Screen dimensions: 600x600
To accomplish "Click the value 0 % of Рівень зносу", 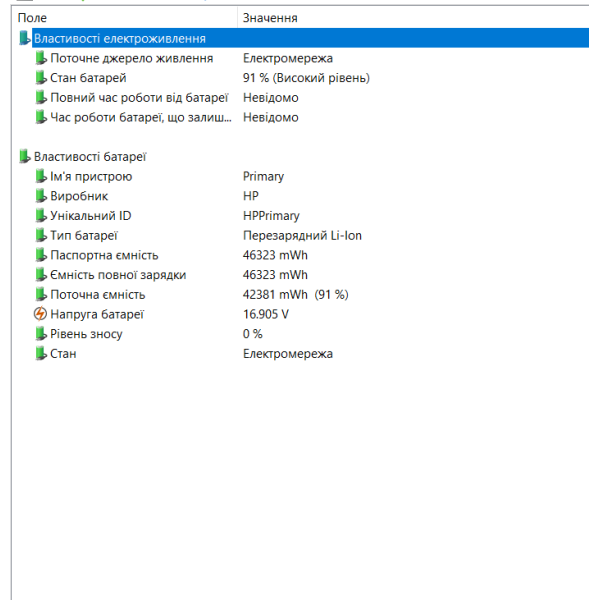I will pyautogui.click(x=253, y=334).
